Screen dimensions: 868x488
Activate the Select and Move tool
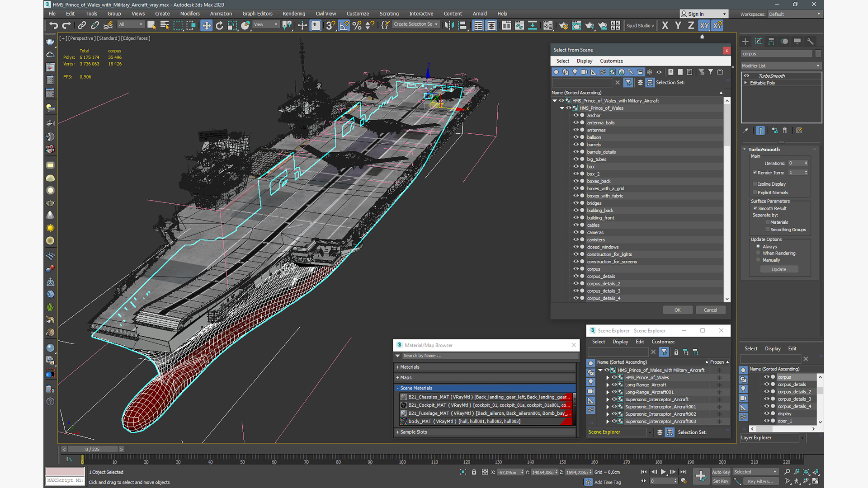(x=206, y=25)
